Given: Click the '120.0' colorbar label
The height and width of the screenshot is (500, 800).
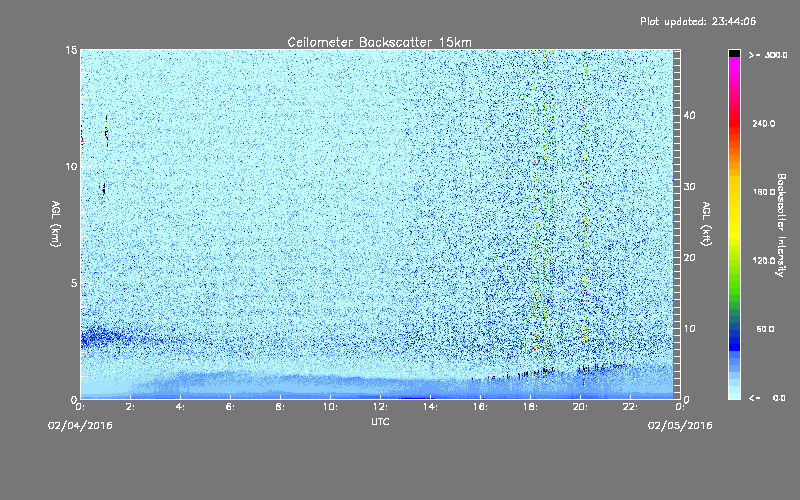Looking at the screenshot, I should click(x=764, y=260).
